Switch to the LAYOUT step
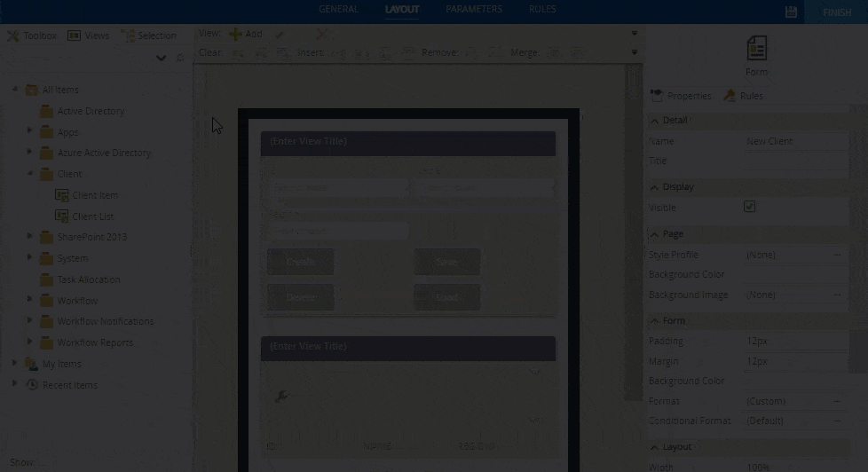This screenshot has width=868, height=472. (x=402, y=10)
